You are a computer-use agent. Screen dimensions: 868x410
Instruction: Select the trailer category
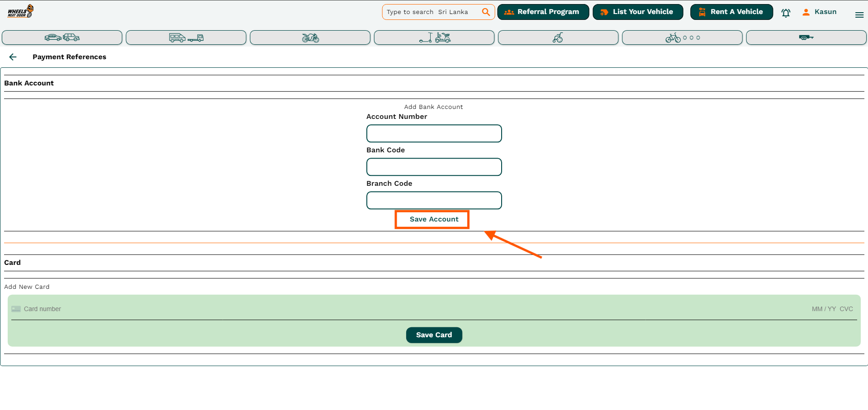pos(806,38)
